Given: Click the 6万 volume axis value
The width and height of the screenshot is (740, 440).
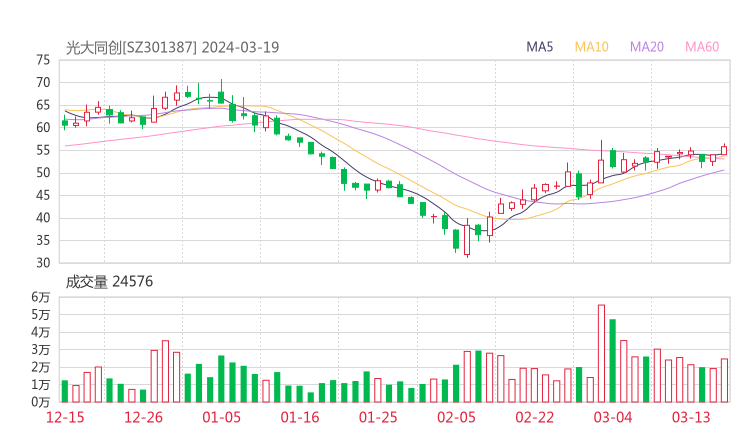Looking at the screenshot, I should [x=41, y=297].
